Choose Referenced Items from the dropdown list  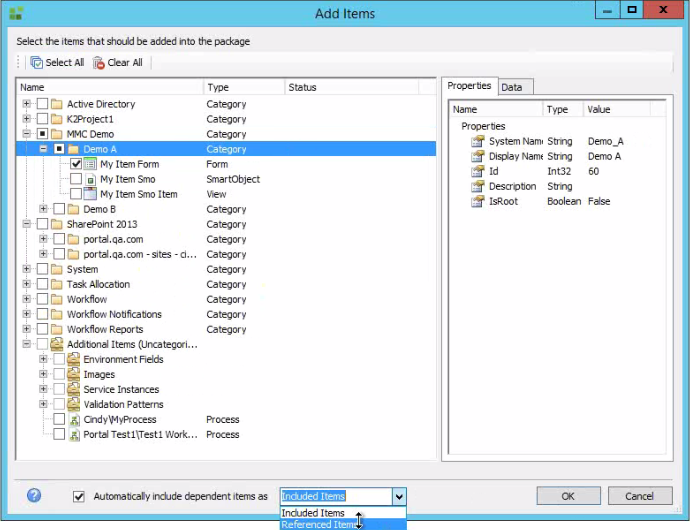point(320,524)
